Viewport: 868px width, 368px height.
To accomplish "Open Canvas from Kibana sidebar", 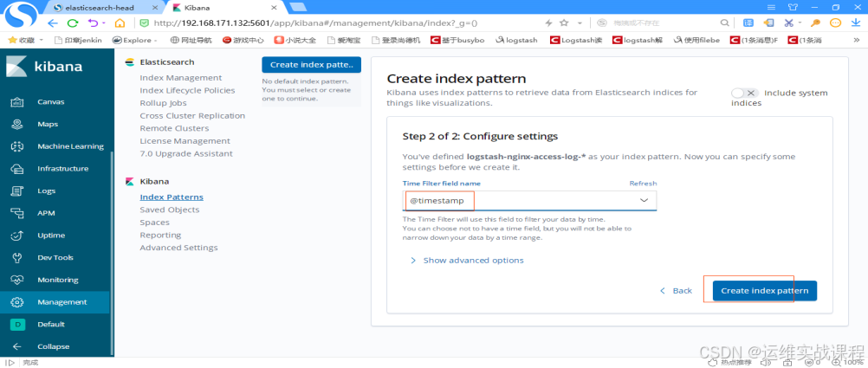I will coord(50,102).
